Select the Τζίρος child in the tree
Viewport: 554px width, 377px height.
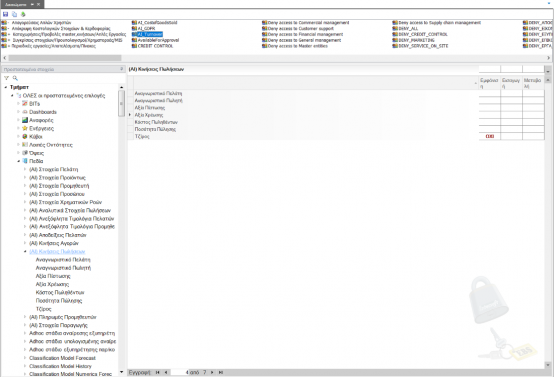(x=43, y=309)
